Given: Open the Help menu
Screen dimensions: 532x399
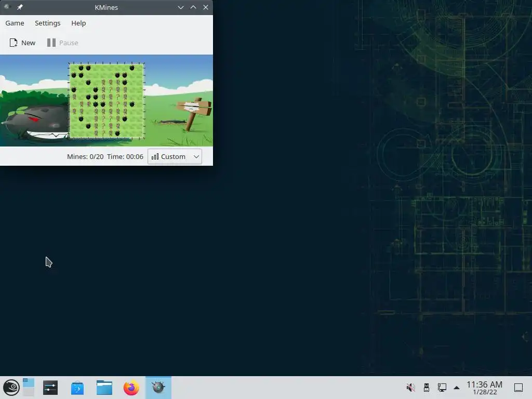Looking at the screenshot, I should tap(78, 23).
